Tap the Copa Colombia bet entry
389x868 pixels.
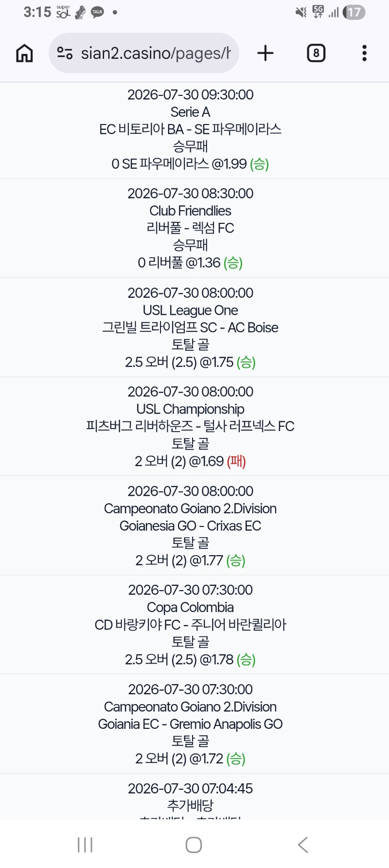click(190, 625)
